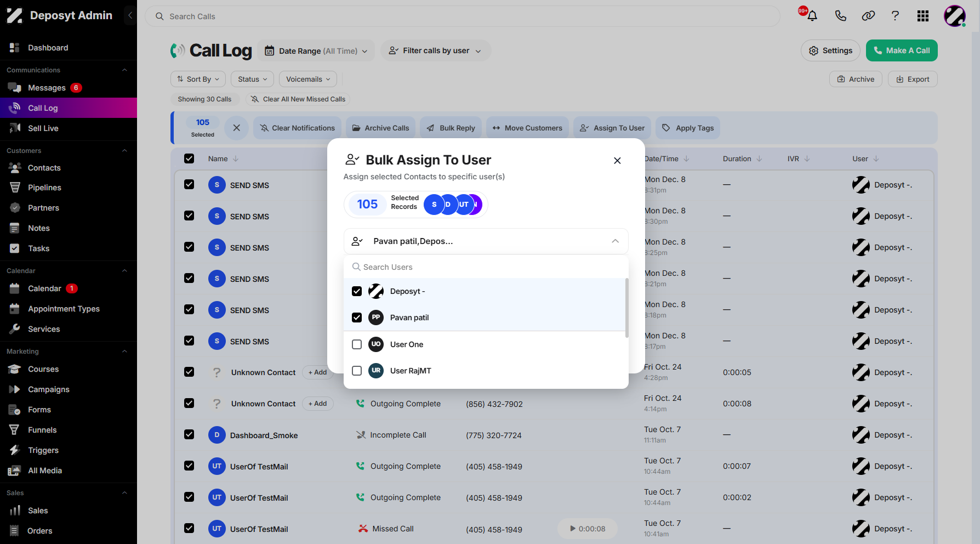Open the Date Range dropdown
980x544 pixels.
tap(316, 50)
